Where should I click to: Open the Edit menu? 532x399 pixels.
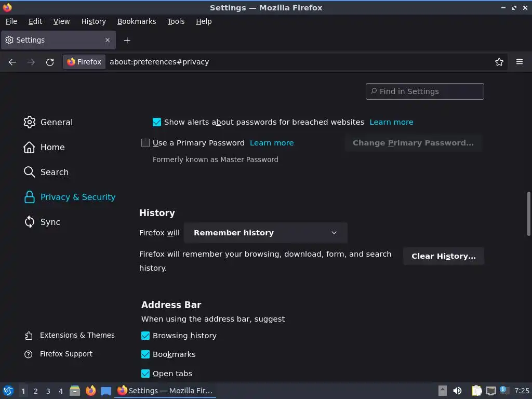pyautogui.click(x=35, y=21)
